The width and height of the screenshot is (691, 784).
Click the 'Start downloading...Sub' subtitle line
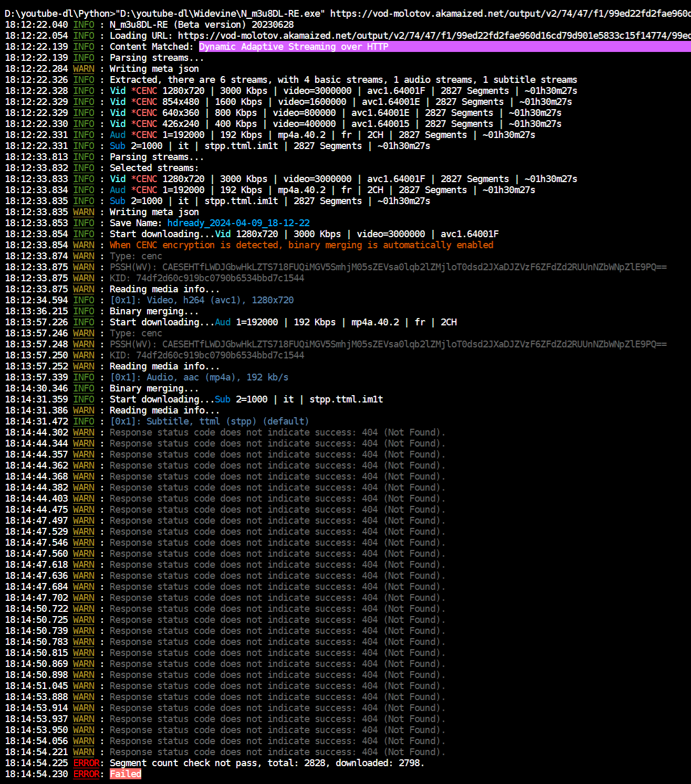(246, 399)
